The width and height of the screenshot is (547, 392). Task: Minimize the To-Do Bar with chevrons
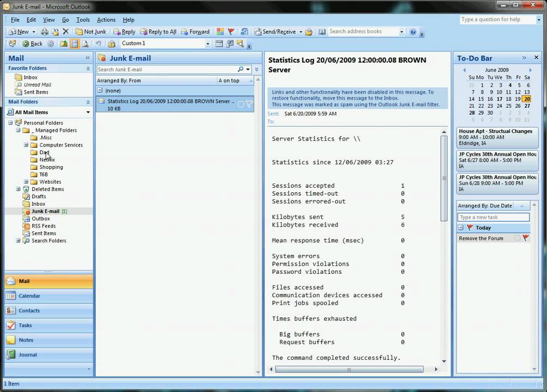coord(524,58)
